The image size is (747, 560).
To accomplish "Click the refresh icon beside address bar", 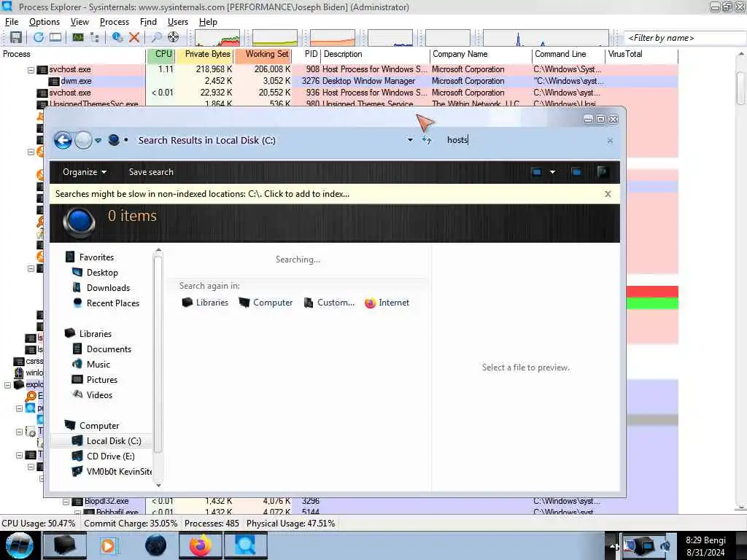I will click(427, 140).
